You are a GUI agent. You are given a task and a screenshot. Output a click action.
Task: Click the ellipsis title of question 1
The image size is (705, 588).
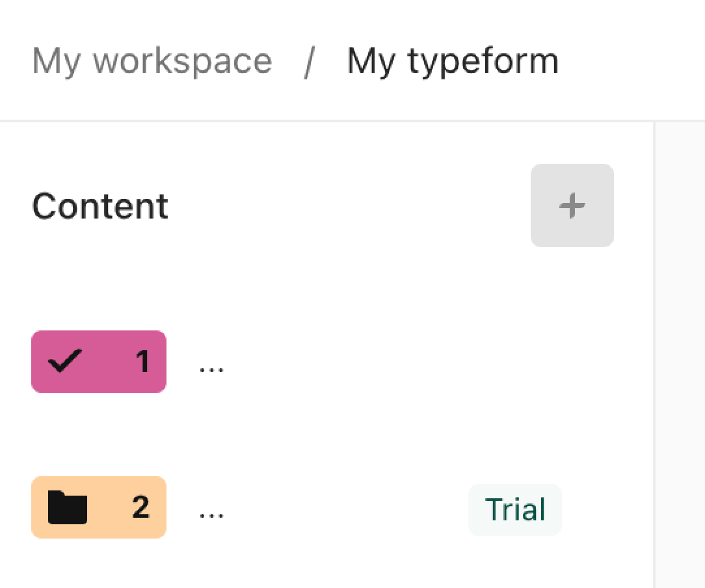(x=211, y=370)
